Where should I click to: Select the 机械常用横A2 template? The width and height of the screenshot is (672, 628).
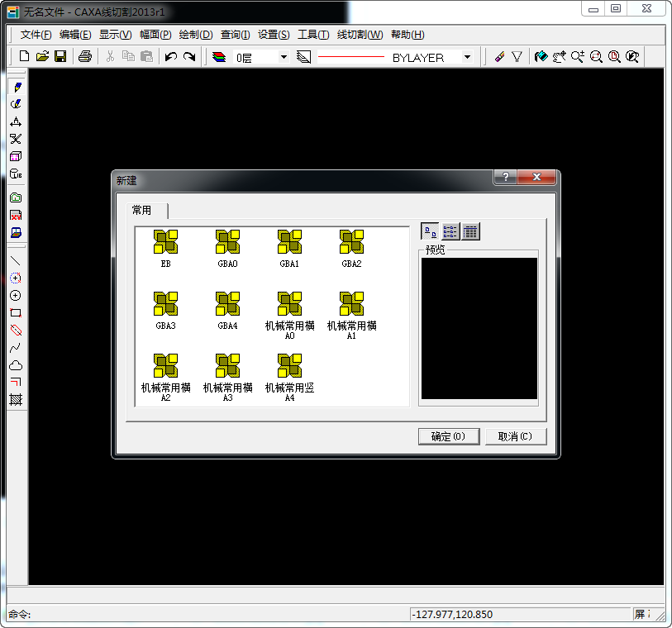(166, 378)
